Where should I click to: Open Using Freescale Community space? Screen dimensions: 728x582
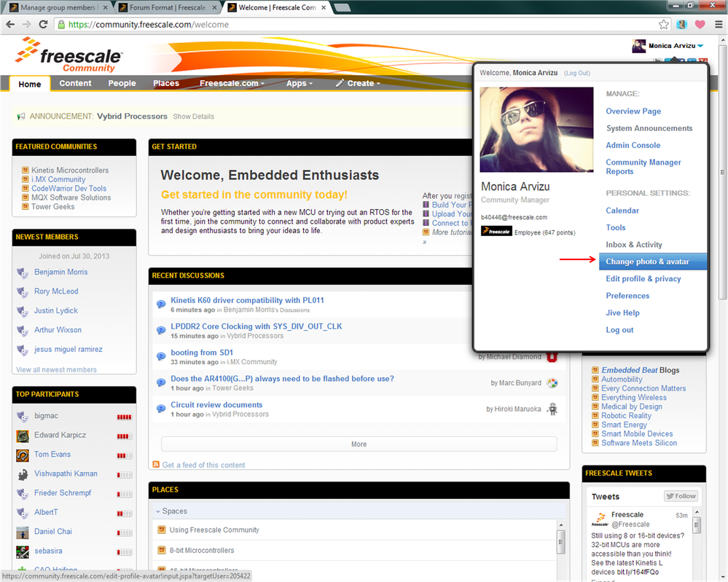click(x=214, y=530)
